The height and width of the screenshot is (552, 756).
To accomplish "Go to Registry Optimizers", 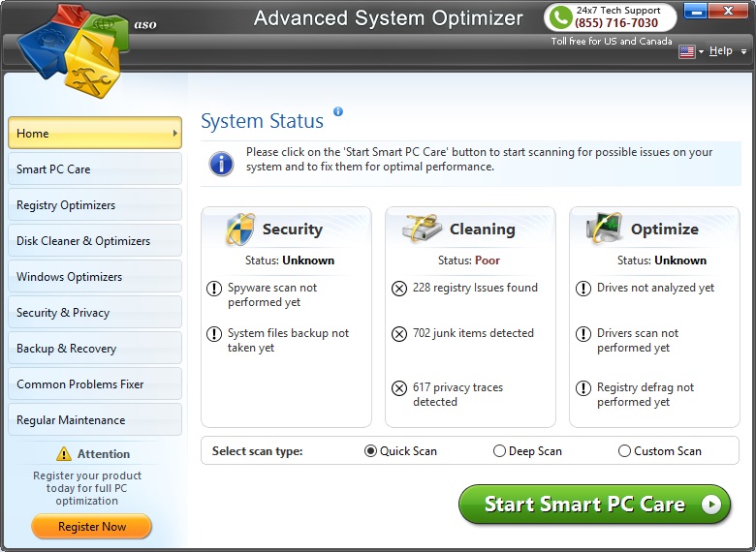I will click(95, 204).
